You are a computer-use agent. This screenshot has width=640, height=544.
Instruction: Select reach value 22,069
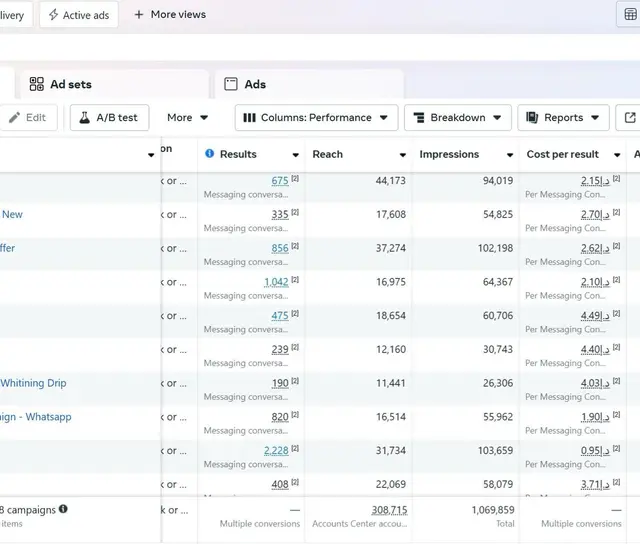(x=391, y=484)
